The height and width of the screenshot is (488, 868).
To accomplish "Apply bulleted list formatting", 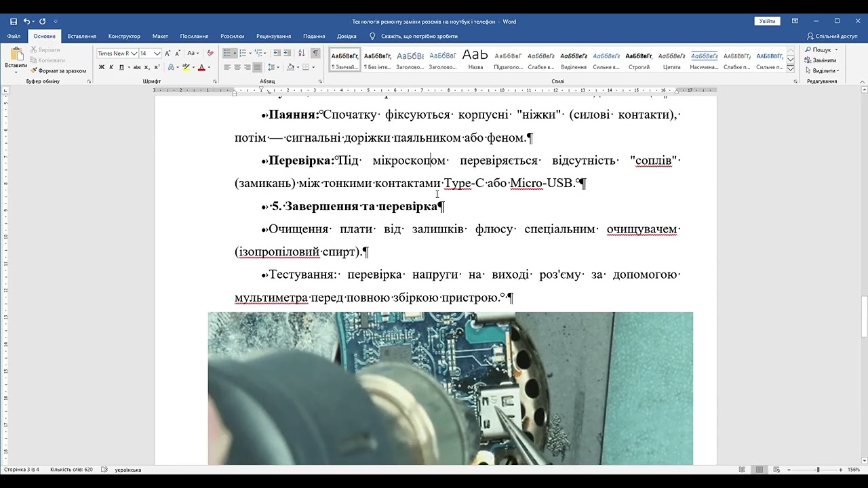I will click(x=227, y=53).
